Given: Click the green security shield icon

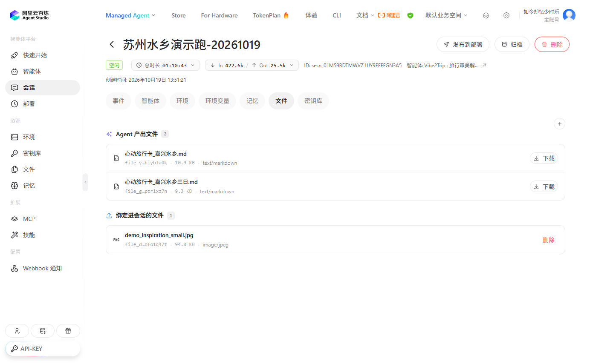Looking at the screenshot, I should click(x=410, y=15).
